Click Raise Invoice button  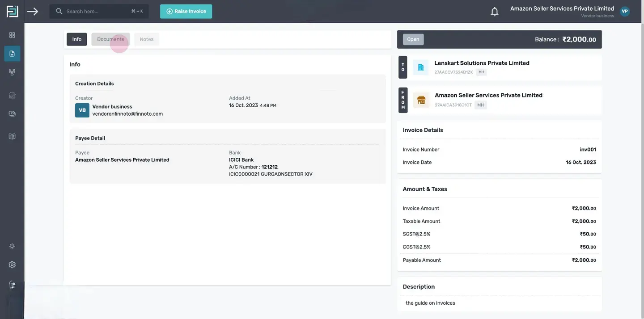tap(186, 11)
